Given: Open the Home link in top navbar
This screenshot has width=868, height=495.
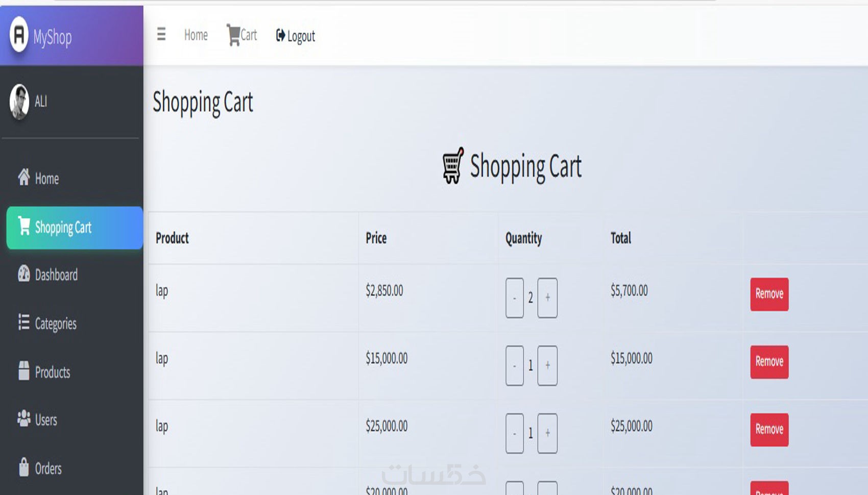Looking at the screenshot, I should tap(196, 35).
